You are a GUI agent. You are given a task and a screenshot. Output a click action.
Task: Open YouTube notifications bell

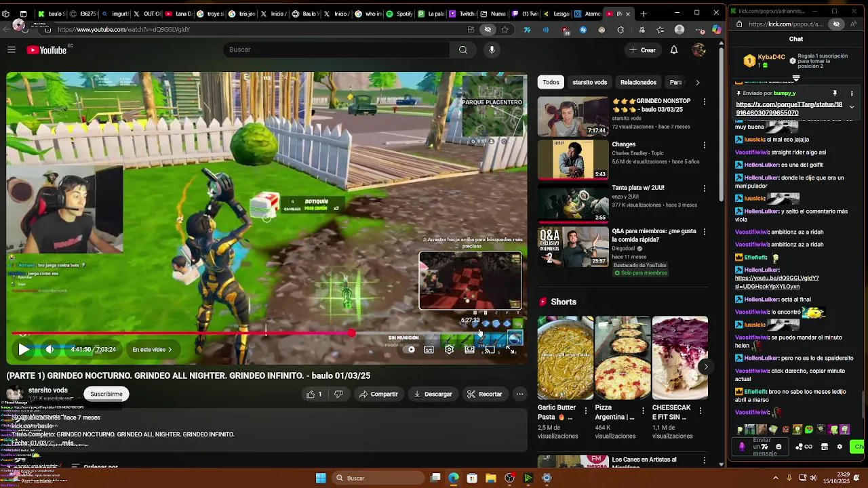coord(674,49)
